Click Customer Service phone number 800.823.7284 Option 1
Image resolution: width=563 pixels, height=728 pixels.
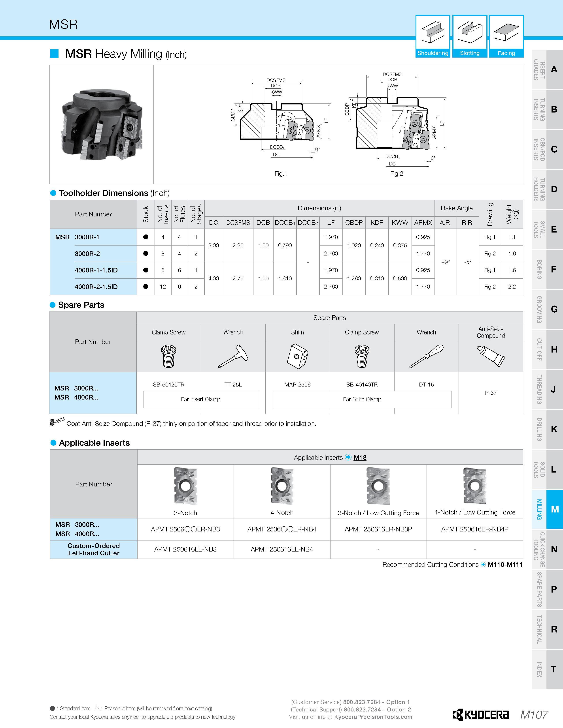(377, 702)
